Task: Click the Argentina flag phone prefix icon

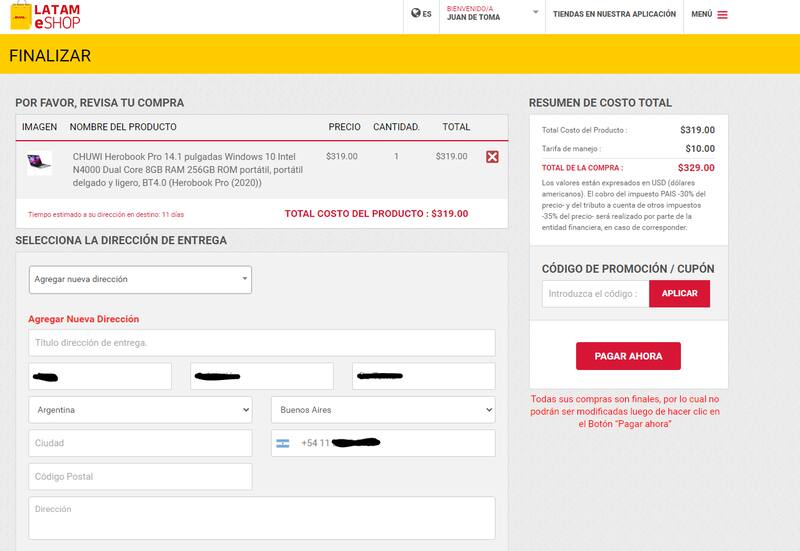Action: coord(282,443)
